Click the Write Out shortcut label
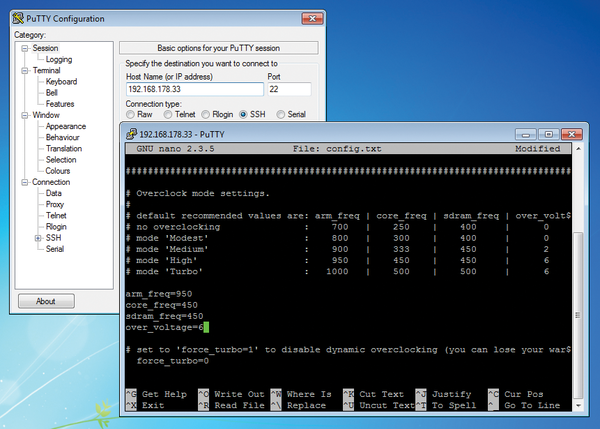The image size is (600, 429). [239, 394]
